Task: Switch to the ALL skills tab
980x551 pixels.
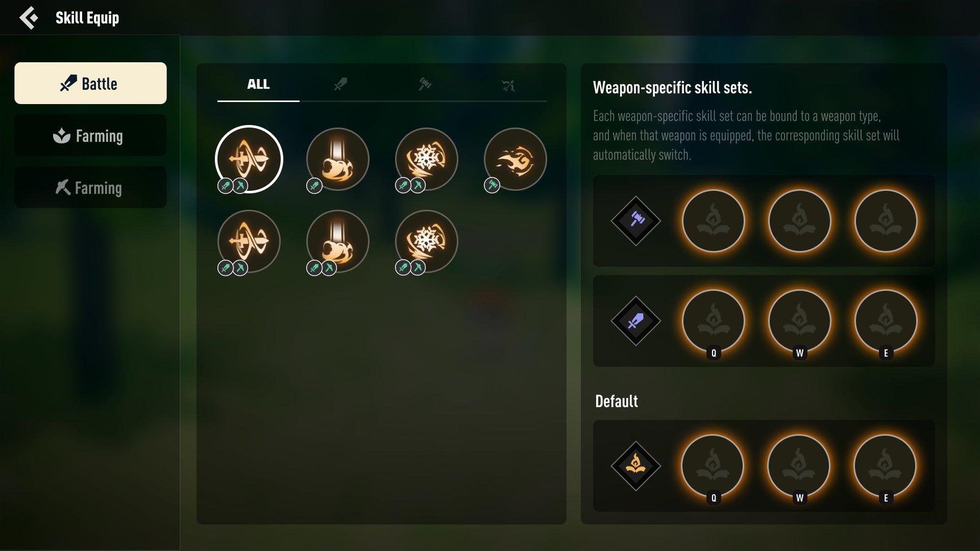Action: (x=258, y=85)
